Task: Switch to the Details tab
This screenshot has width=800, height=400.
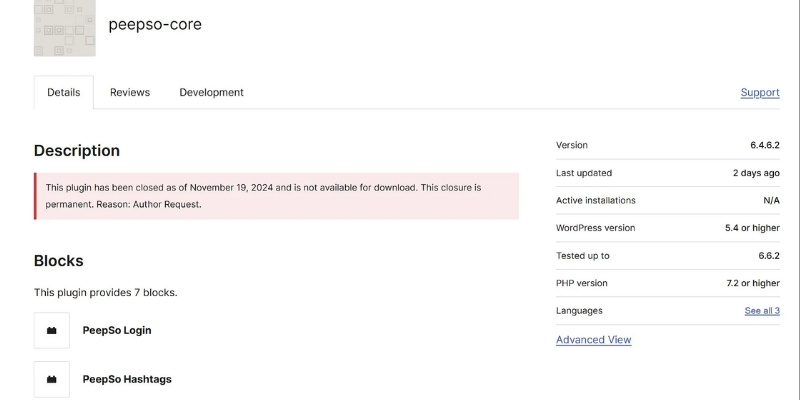Action: click(64, 92)
